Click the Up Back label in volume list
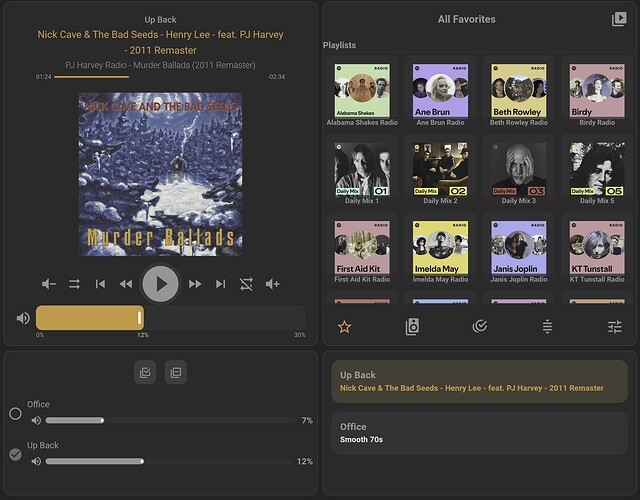This screenshot has width=640, height=500. click(43, 445)
